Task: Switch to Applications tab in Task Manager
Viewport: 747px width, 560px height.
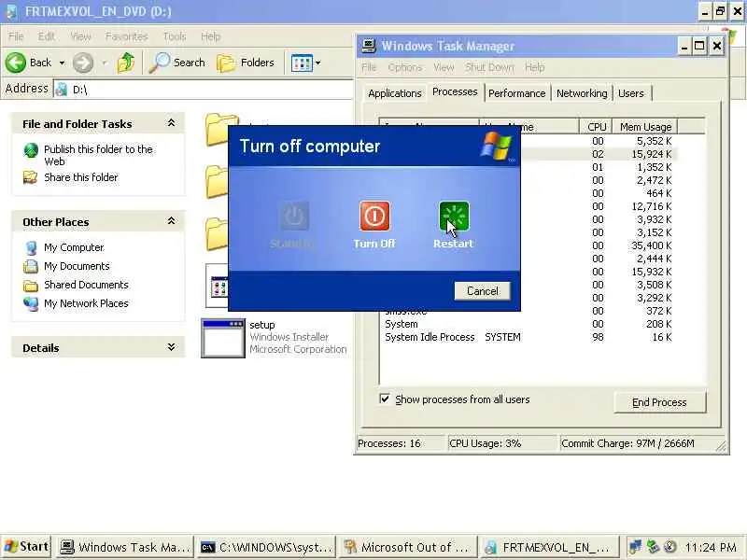Action: pyautogui.click(x=394, y=93)
